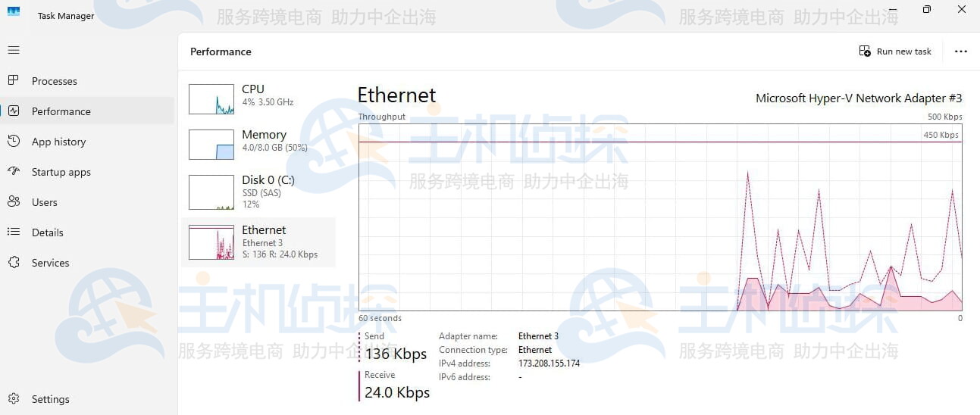Image resolution: width=980 pixels, height=415 pixels.
Task: Open the three-dot more options menu
Action: (x=960, y=51)
